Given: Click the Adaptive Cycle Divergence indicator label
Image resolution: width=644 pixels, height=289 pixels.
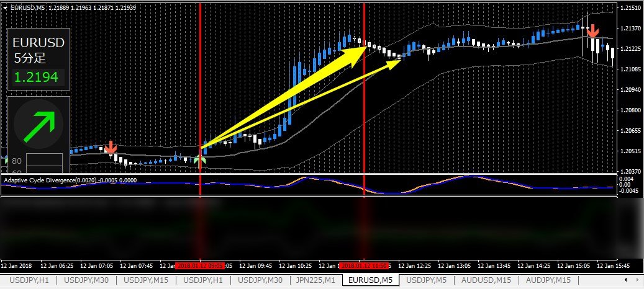Looking at the screenshot, I should (x=70, y=180).
